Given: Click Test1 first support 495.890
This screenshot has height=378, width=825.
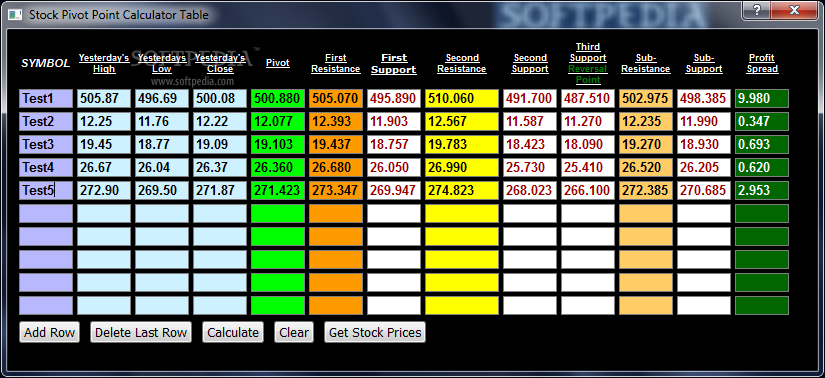Looking at the screenshot, I should point(394,98).
